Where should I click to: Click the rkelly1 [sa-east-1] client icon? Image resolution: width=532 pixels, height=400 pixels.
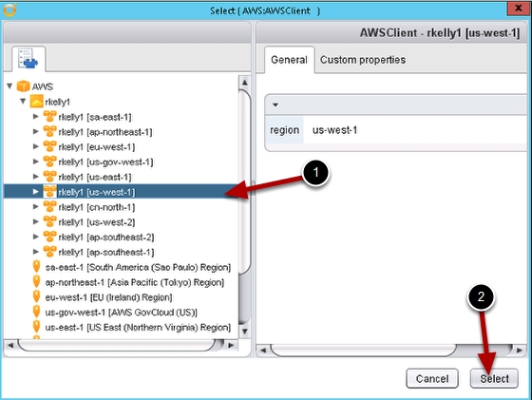click(x=49, y=116)
